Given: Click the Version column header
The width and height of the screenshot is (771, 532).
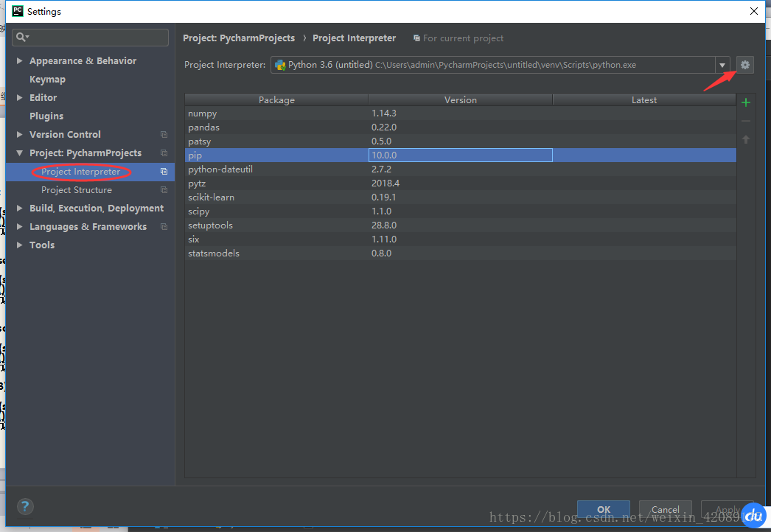Looking at the screenshot, I should [460, 99].
